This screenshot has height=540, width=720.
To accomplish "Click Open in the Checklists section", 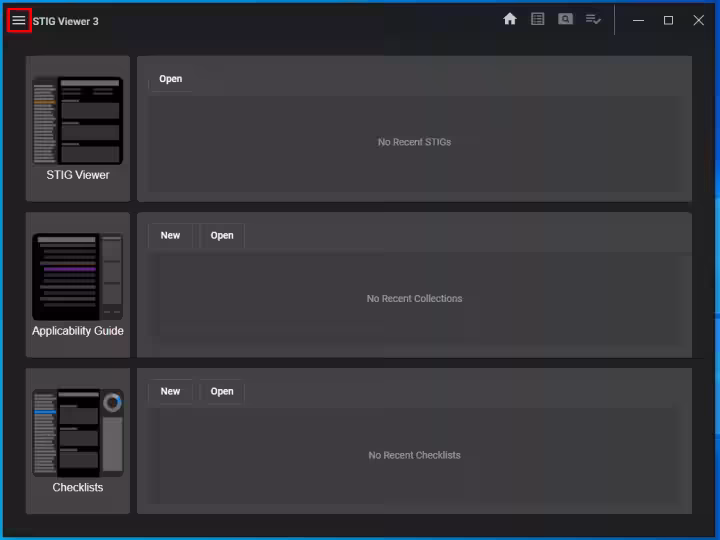I will [222, 391].
